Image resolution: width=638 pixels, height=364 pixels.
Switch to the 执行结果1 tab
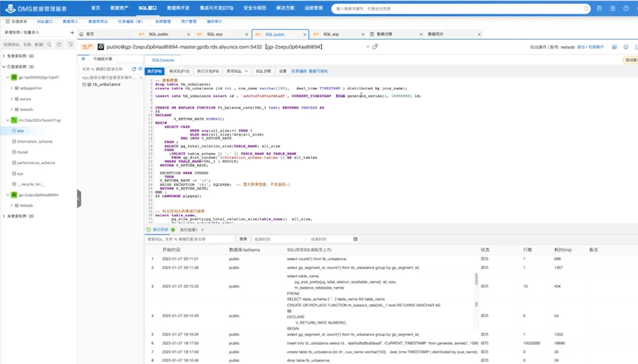pos(189,230)
